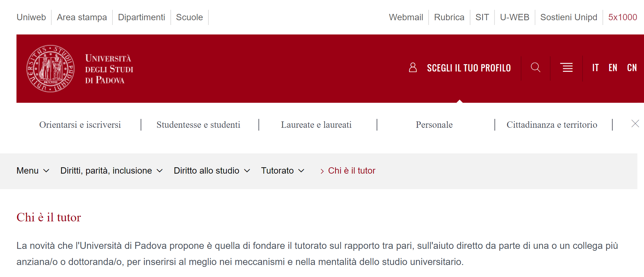Screen dimensions: 644x277
Task: Open the hamburger menu icon
Action: tap(566, 68)
